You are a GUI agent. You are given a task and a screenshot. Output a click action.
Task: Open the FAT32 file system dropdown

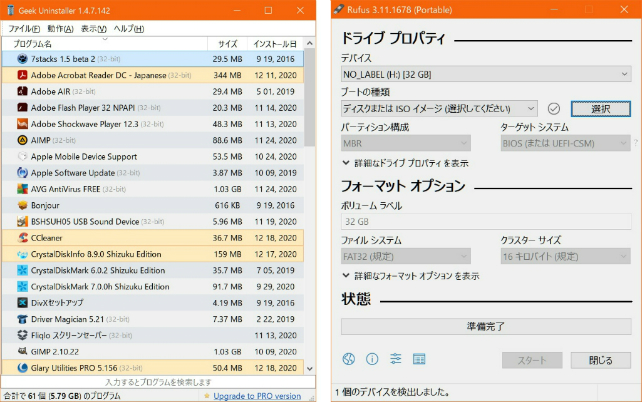[406, 257]
